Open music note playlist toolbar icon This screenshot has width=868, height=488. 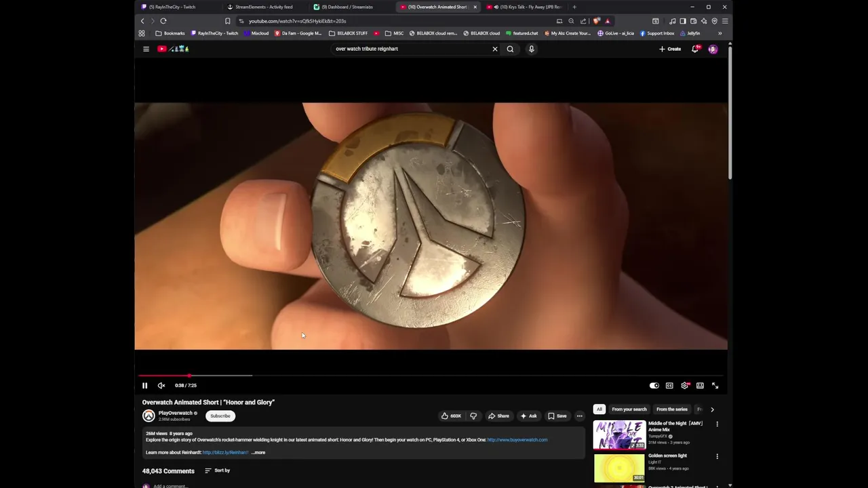click(672, 21)
